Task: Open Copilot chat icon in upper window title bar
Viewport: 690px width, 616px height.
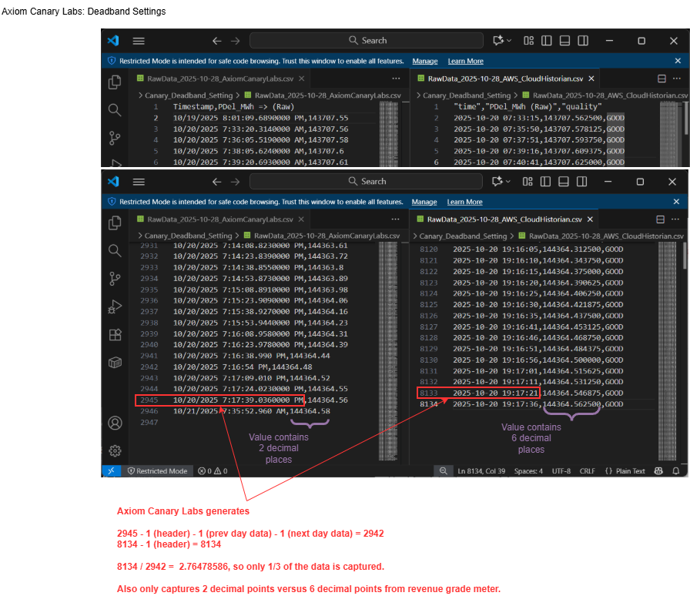Action: [x=498, y=41]
